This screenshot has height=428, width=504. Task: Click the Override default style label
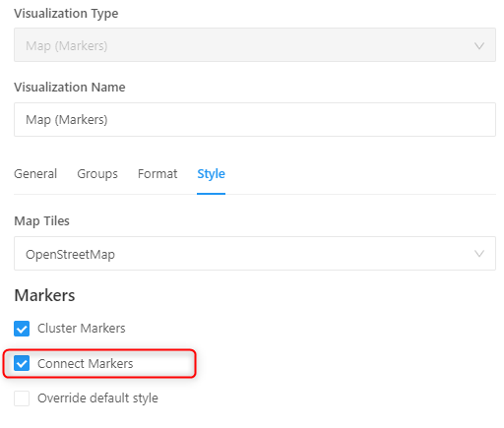[x=97, y=398]
